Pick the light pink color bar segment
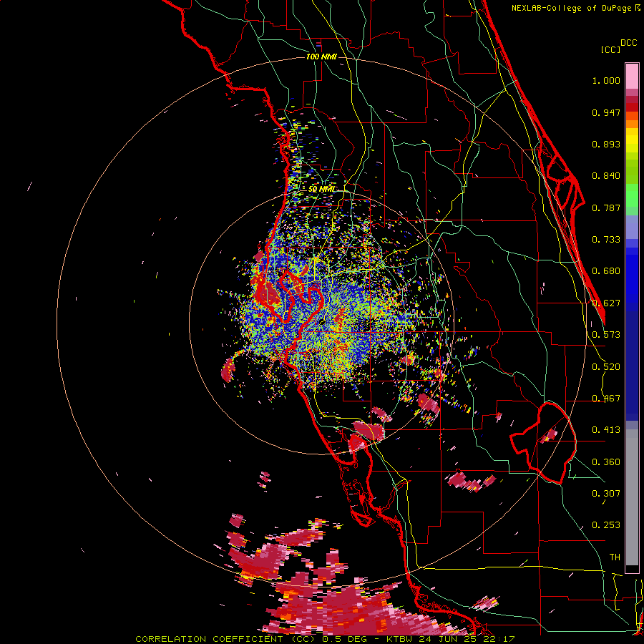 (632, 76)
